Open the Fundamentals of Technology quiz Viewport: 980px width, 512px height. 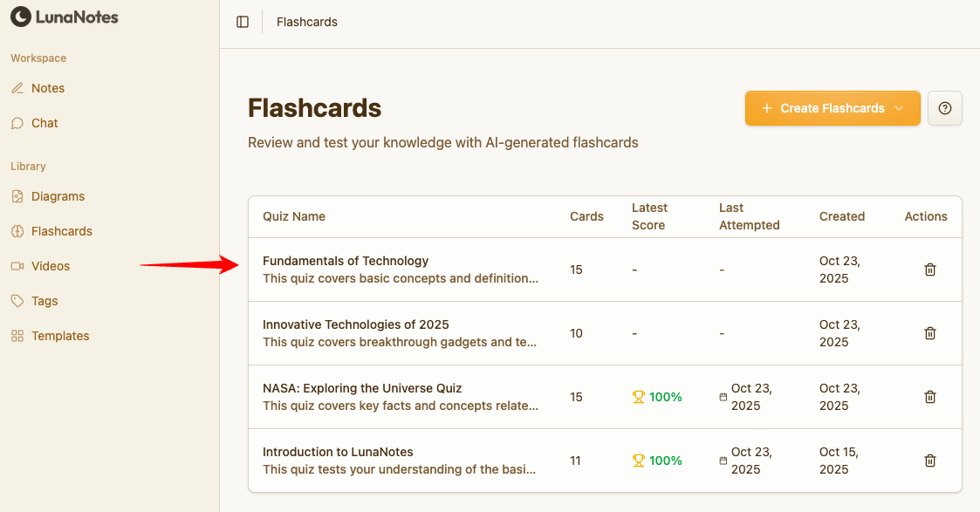346,261
